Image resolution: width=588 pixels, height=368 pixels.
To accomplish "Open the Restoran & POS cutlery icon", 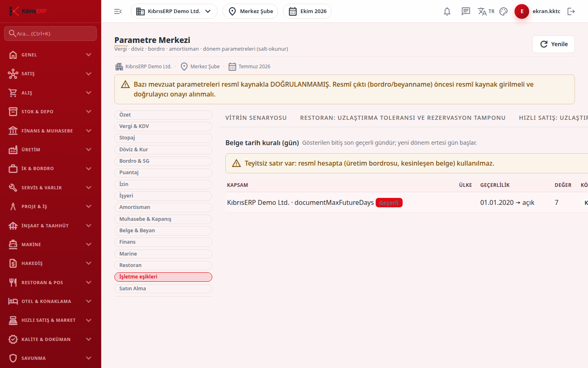I will coord(13,283).
